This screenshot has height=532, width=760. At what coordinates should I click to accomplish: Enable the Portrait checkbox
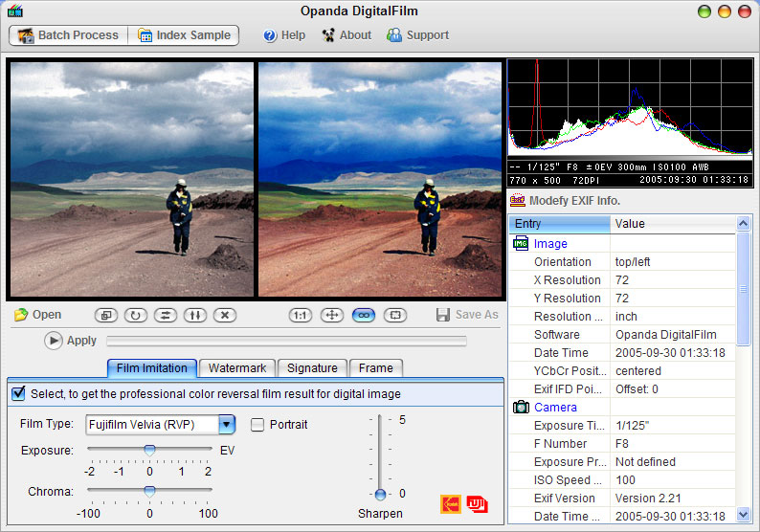[257, 425]
